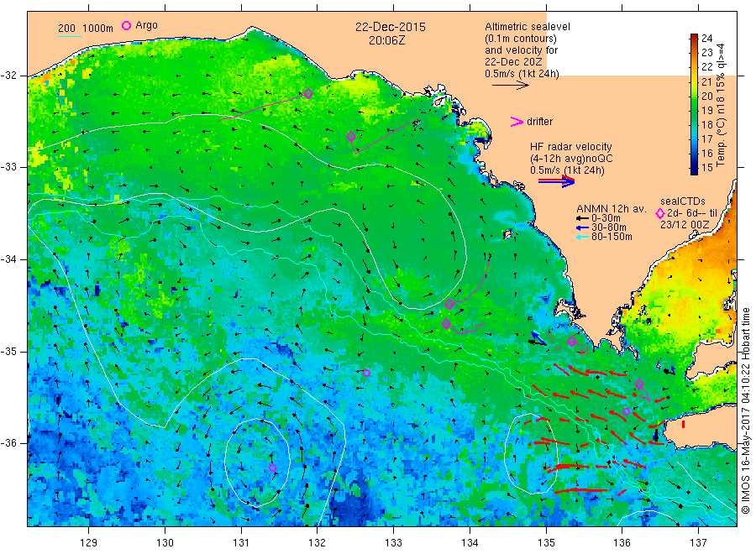Click the 'Altimetric sealevel' legend text
This screenshot has width=756, height=554.
[x=528, y=27]
